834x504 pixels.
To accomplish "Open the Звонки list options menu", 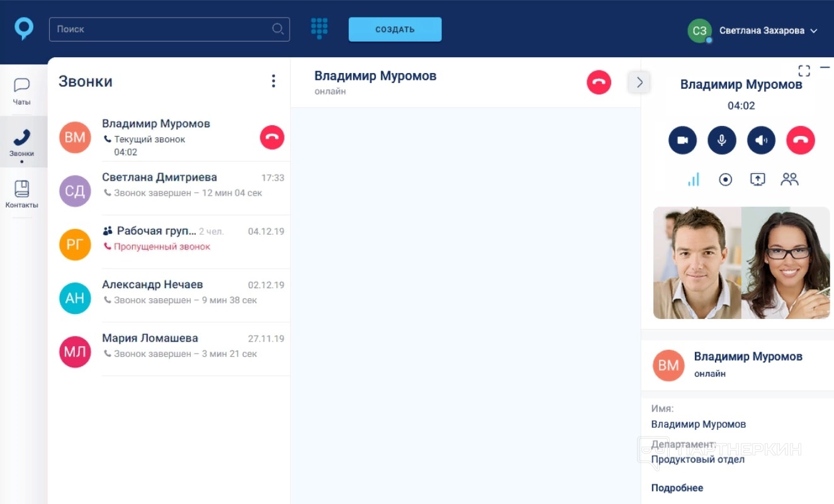I will point(273,81).
